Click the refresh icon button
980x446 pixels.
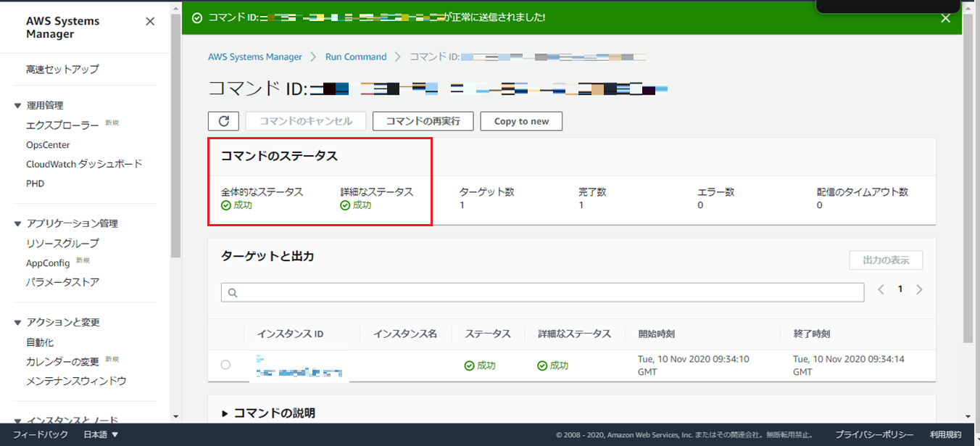[223, 121]
